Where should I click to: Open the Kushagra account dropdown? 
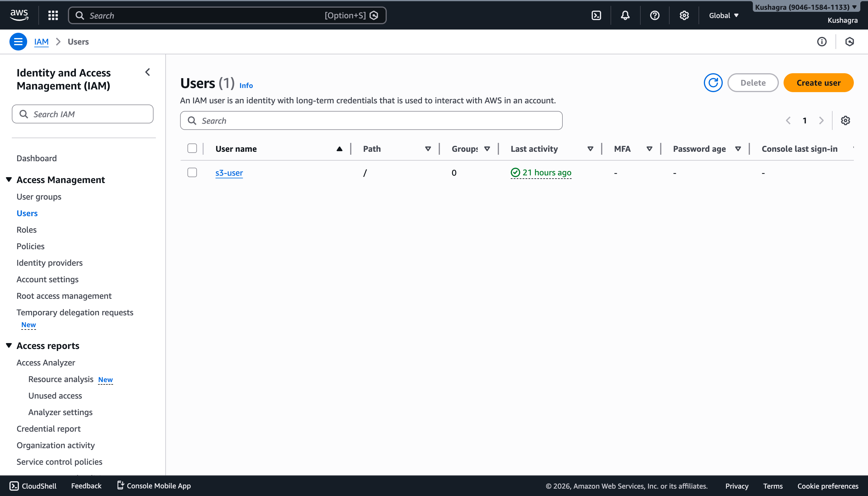806,7
